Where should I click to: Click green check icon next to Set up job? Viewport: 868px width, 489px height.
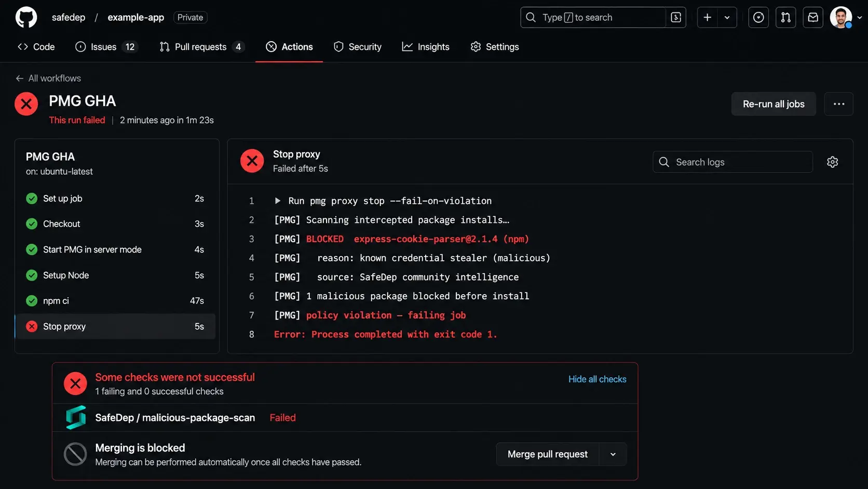click(32, 198)
